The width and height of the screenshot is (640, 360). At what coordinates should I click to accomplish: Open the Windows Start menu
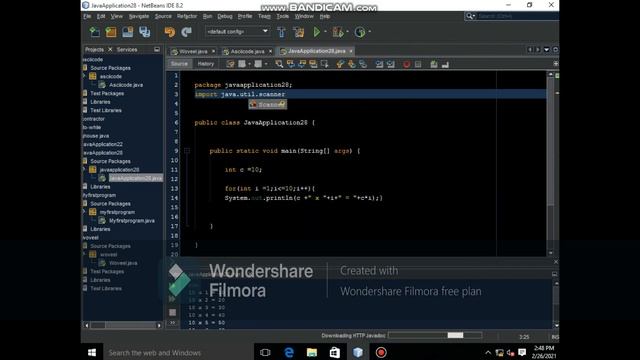[92, 352]
